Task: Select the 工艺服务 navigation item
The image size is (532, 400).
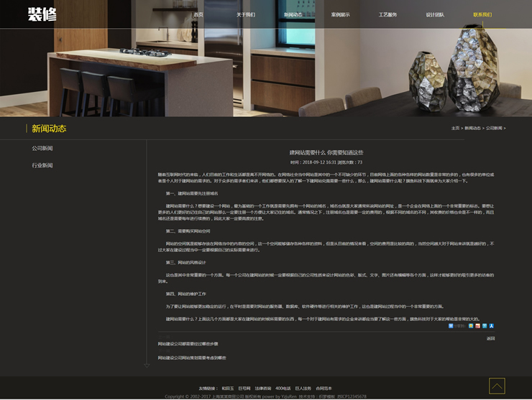Action: tap(387, 14)
